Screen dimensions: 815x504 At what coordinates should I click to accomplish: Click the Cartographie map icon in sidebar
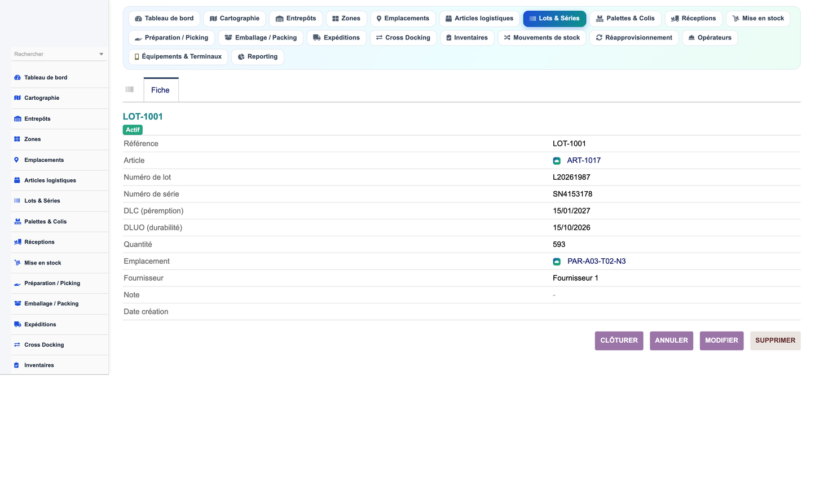tap(17, 98)
